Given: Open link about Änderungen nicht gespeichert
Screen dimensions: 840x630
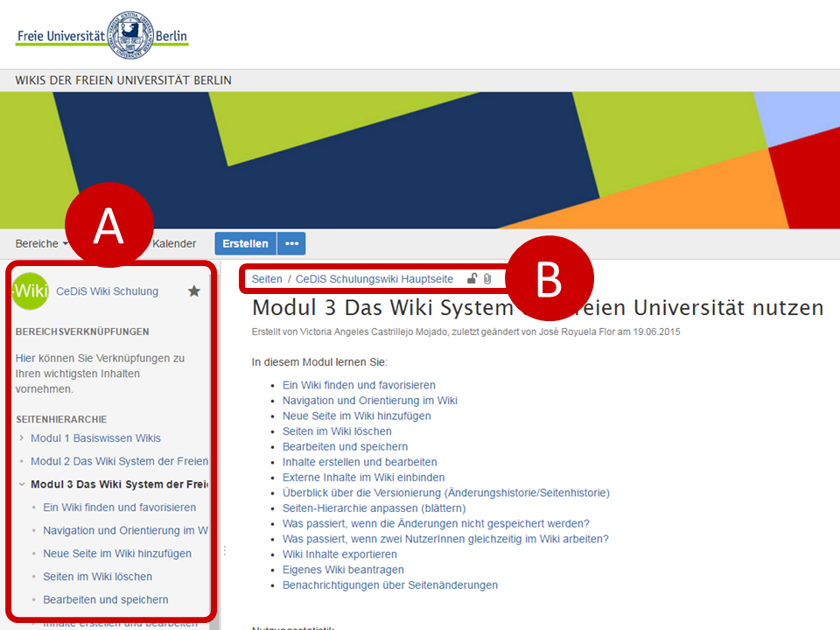Looking at the screenshot, I should (436, 523).
